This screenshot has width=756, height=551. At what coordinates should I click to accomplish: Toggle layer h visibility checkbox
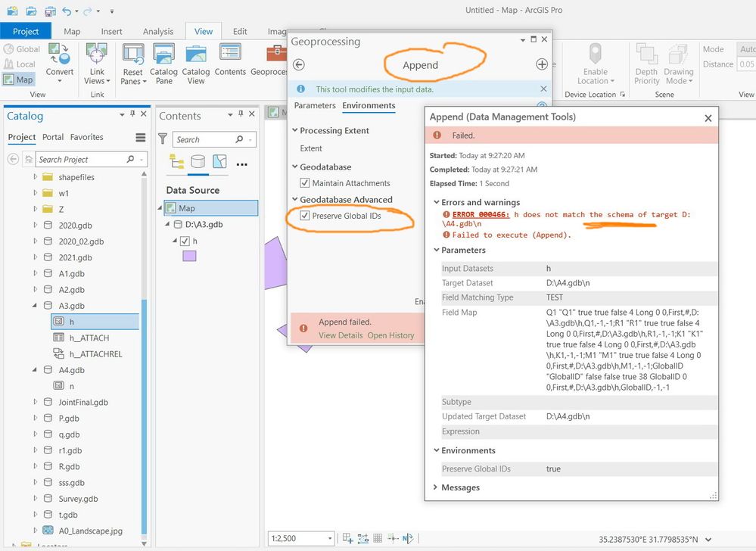click(185, 241)
